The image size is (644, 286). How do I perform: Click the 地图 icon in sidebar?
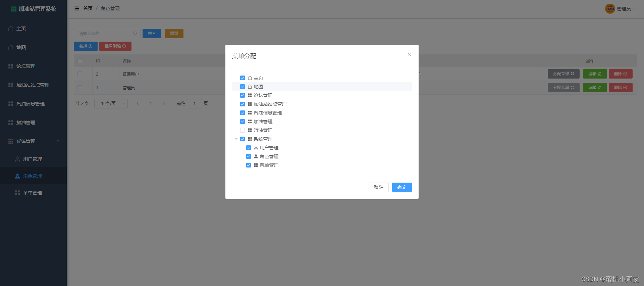tap(11, 47)
